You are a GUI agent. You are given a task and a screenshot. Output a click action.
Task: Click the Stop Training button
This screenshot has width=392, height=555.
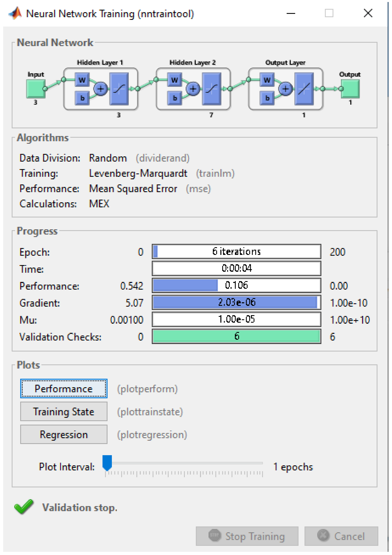pyautogui.click(x=247, y=536)
